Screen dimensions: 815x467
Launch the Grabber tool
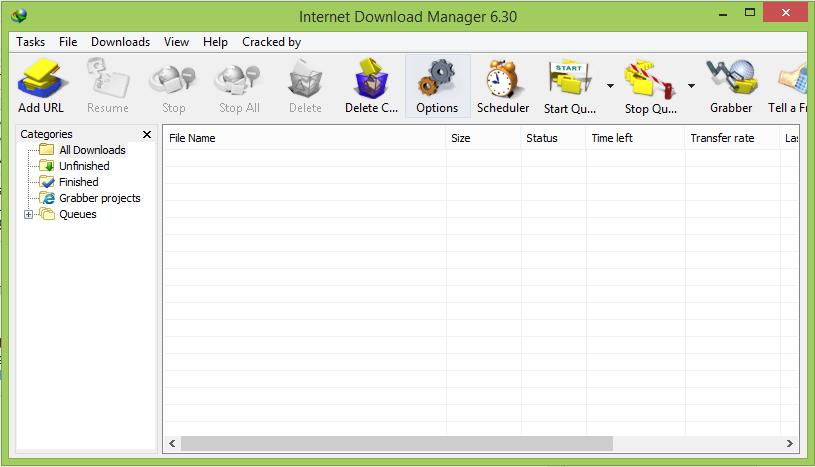(x=731, y=77)
